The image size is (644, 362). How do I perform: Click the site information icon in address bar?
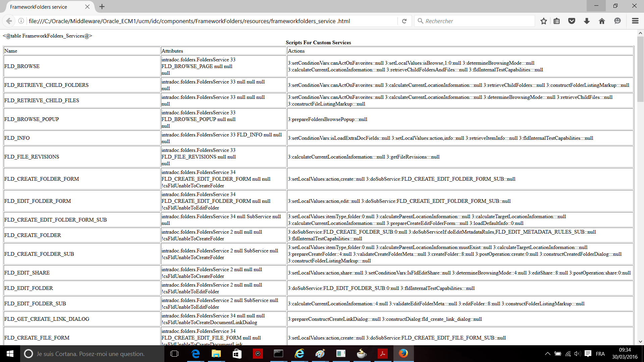[x=21, y=21]
